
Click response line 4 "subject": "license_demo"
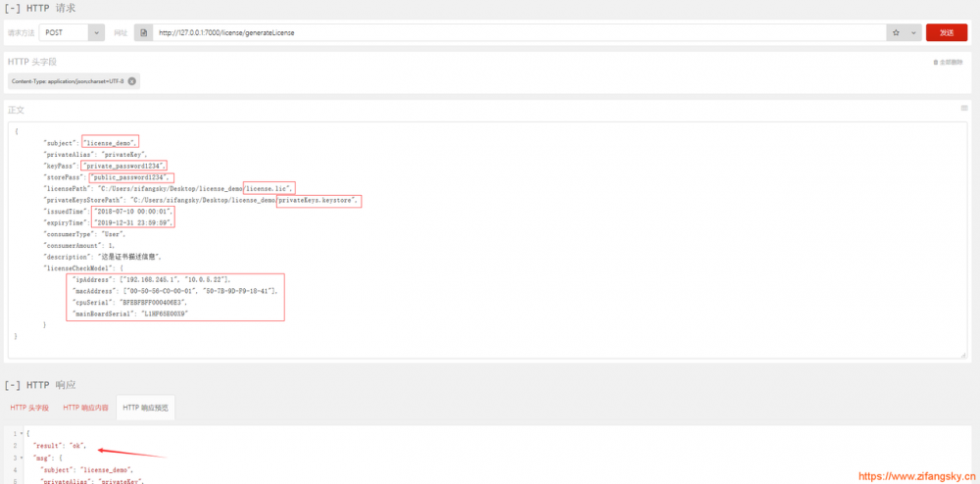[86, 469]
